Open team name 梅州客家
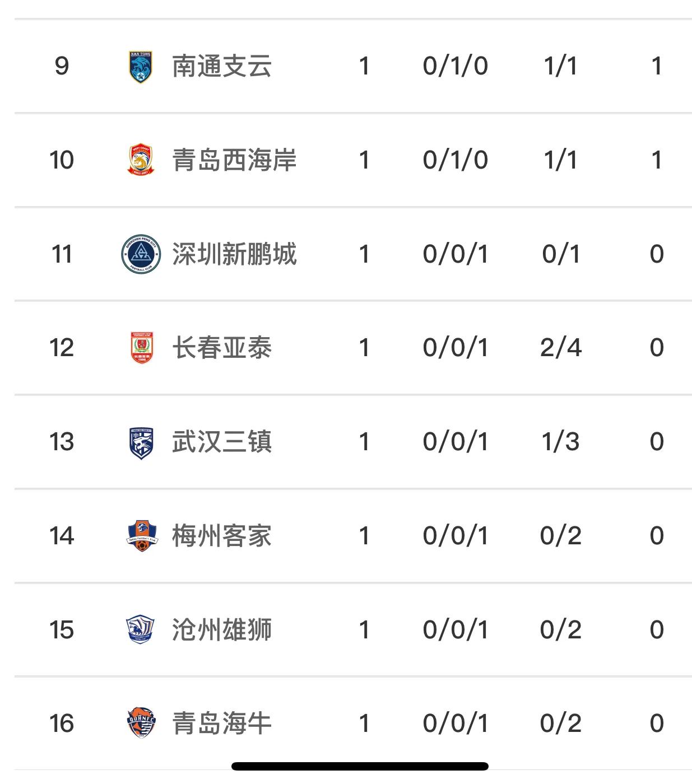This screenshot has width=692, height=784. tap(222, 536)
